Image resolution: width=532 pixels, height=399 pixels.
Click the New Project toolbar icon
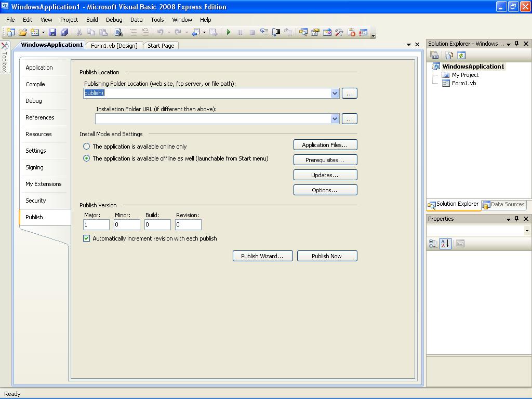click(11, 32)
